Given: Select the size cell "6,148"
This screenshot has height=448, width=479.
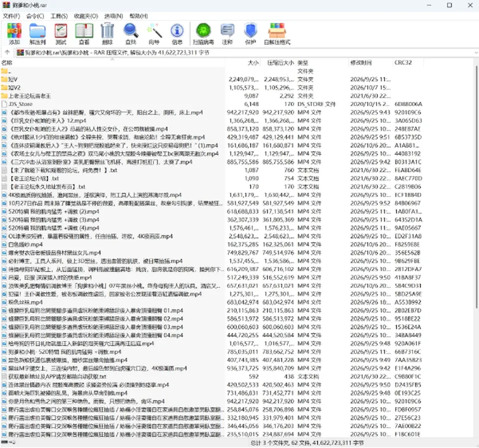Looking at the screenshot, I should [251, 104].
